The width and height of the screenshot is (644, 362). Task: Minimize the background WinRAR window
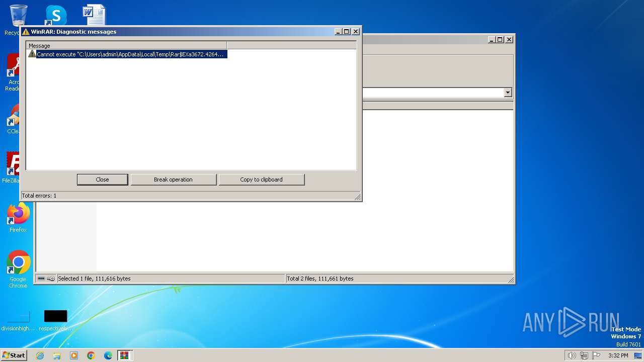492,40
